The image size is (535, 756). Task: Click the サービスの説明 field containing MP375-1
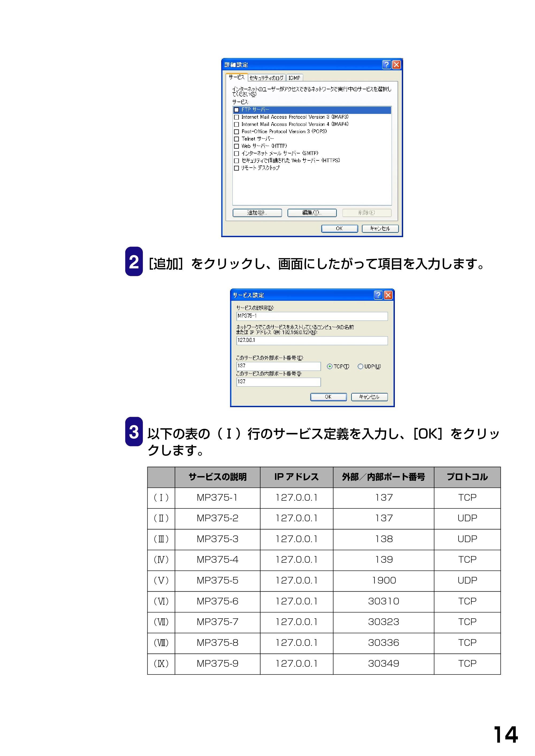312,316
